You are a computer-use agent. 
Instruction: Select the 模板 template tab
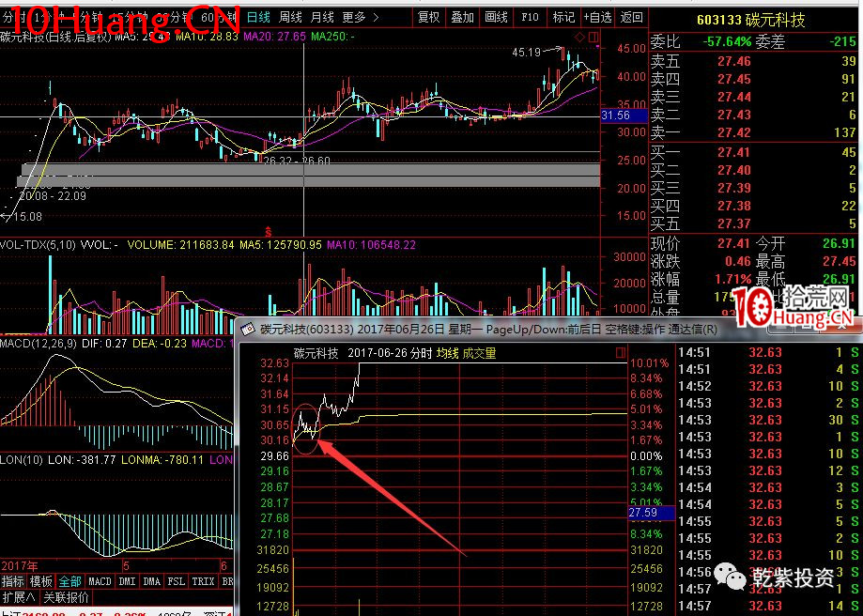point(41,581)
